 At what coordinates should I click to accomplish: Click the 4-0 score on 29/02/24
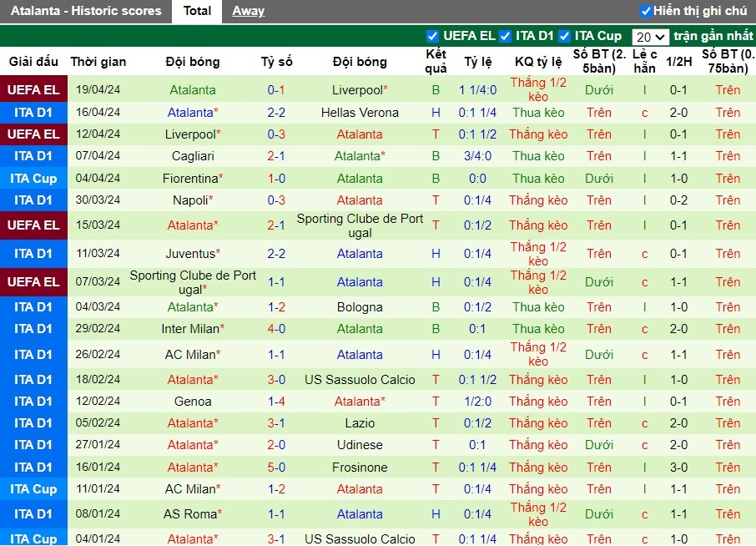click(276, 329)
